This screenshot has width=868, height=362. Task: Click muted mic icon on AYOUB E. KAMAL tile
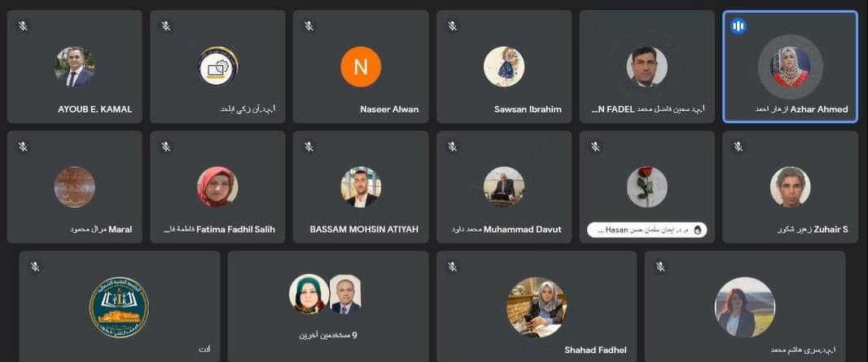[23, 26]
